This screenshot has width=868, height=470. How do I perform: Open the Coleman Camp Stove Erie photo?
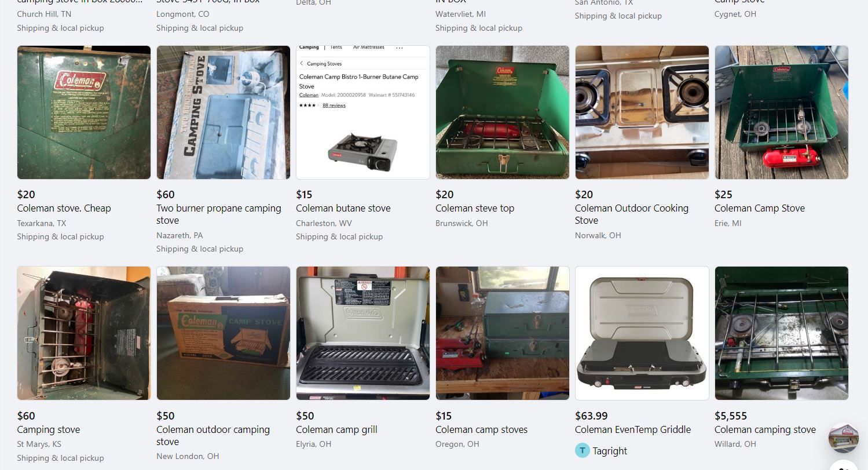(782, 112)
